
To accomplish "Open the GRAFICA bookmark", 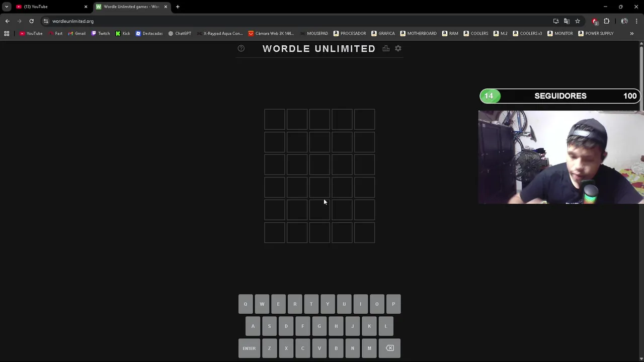I will coord(383,33).
